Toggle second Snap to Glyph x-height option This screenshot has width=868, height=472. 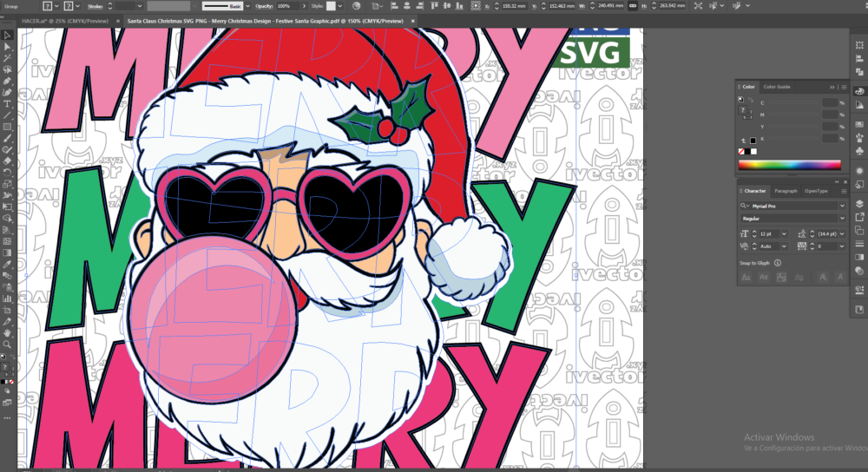(763, 278)
